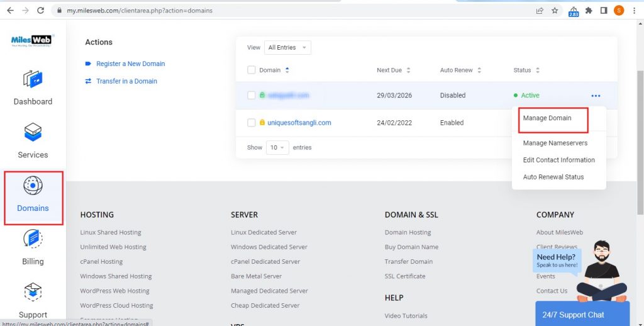Viewport: 644px width, 326px height.
Task: Sort by the Next Due column arrows
Action: pos(408,70)
